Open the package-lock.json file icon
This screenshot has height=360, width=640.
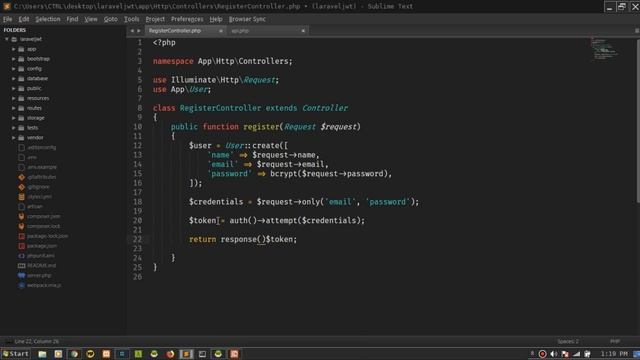(22, 236)
